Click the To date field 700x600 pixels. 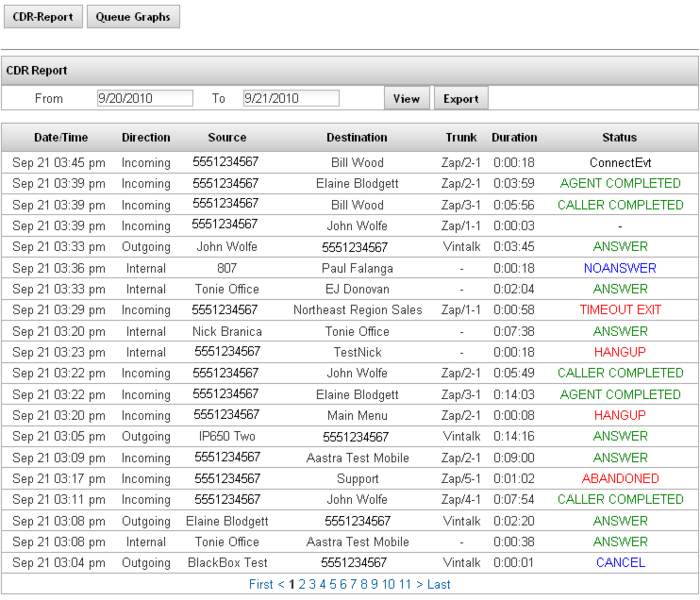click(x=291, y=98)
